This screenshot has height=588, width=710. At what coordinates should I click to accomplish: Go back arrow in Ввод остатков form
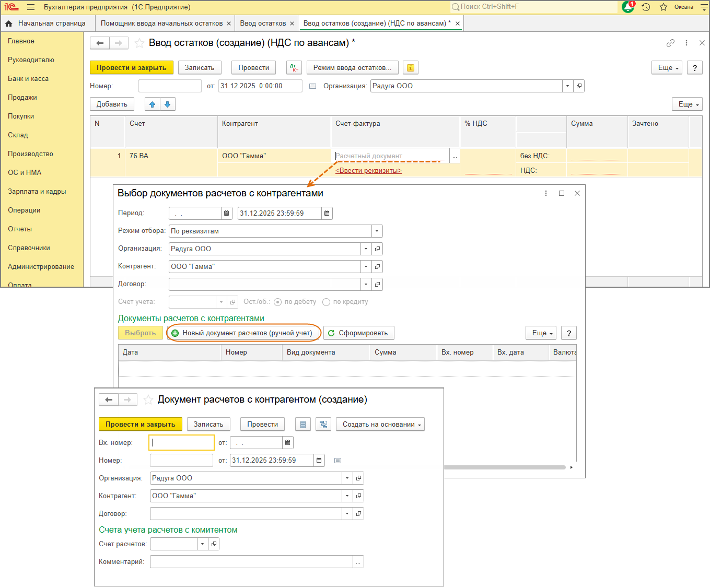[x=100, y=43]
